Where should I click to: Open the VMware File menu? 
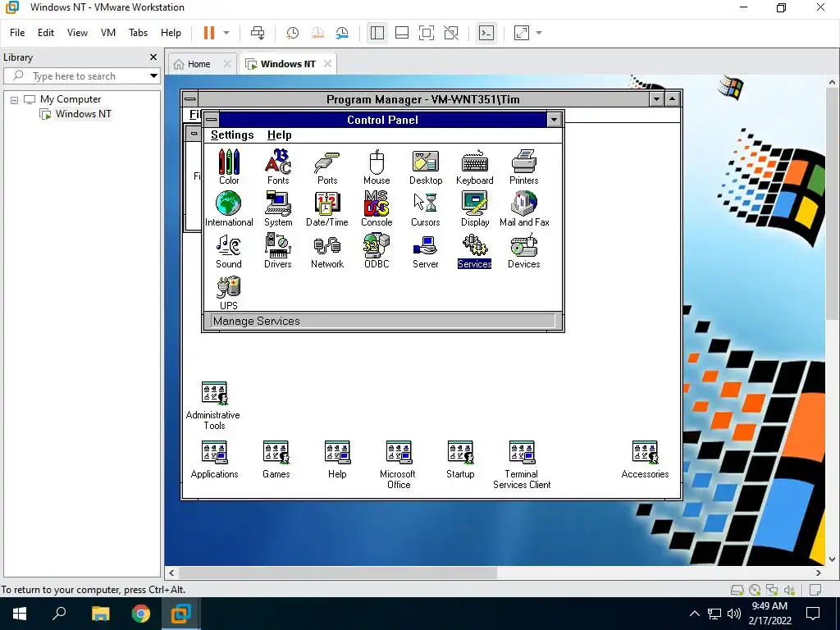pyautogui.click(x=17, y=33)
